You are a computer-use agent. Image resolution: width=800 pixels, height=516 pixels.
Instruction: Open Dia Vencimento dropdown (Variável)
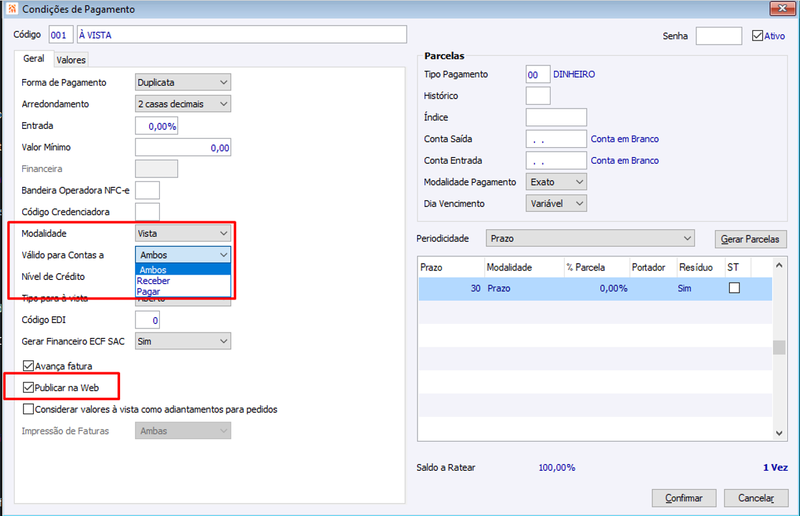pos(556,203)
